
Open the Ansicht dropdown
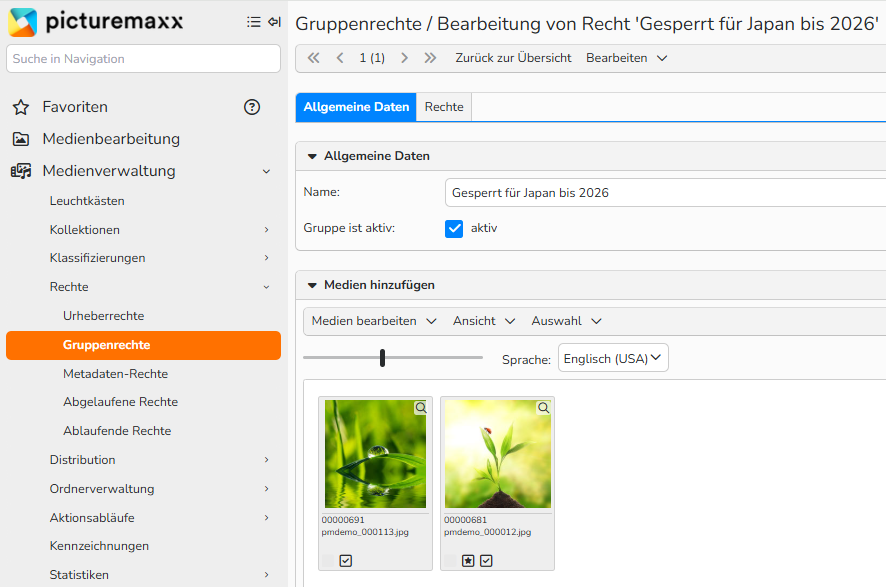pyautogui.click(x=484, y=321)
